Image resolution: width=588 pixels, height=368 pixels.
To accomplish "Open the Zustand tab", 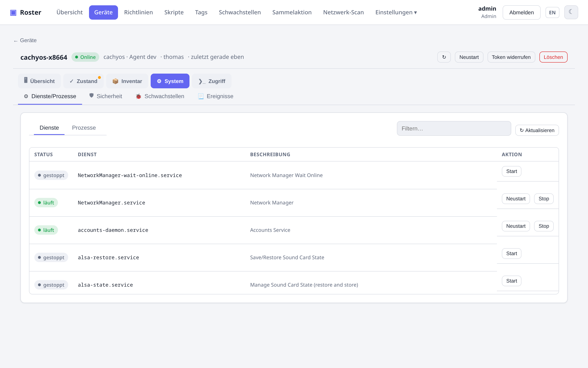I will pos(83,81).
